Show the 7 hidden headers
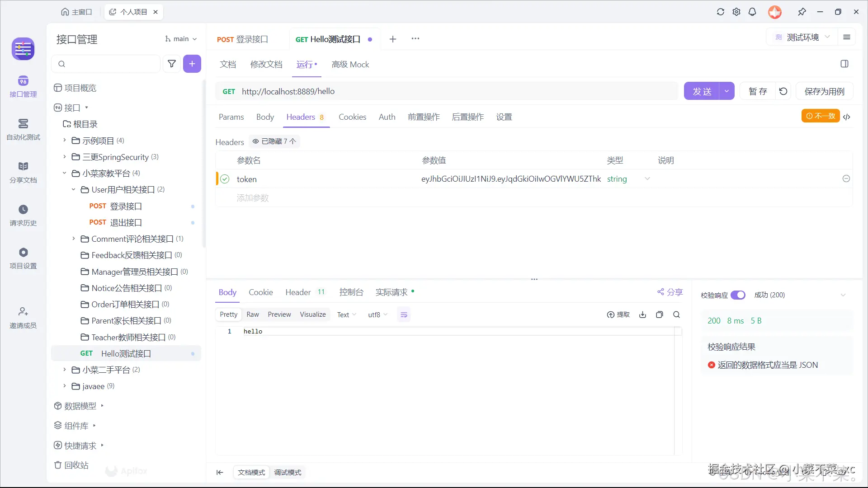Image resolution: width=868 pixels, height=488 pixels. click(274, 141)
